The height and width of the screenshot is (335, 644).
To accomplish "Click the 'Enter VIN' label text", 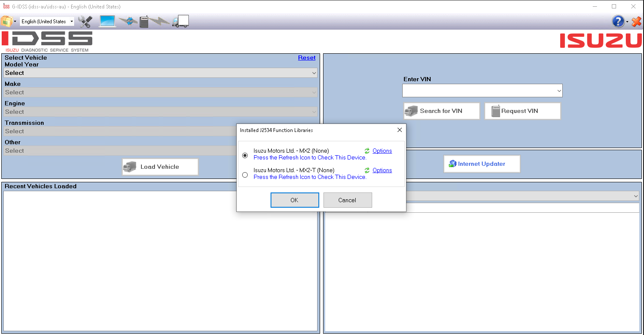I will click(417, 79).
